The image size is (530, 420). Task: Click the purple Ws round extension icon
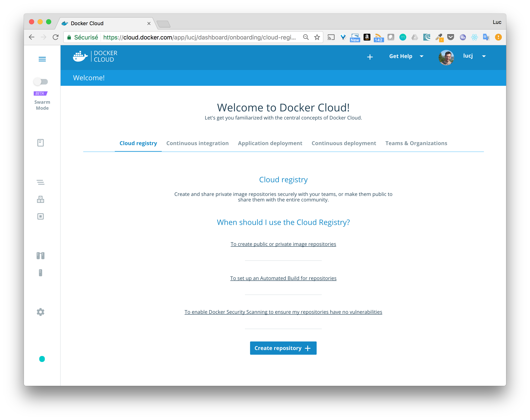[x=463, y=37]
